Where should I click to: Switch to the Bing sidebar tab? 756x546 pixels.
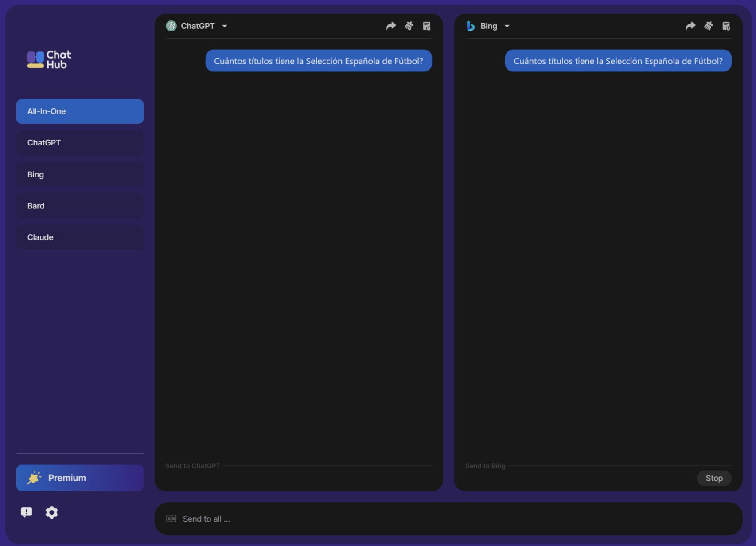click(80, 174)
